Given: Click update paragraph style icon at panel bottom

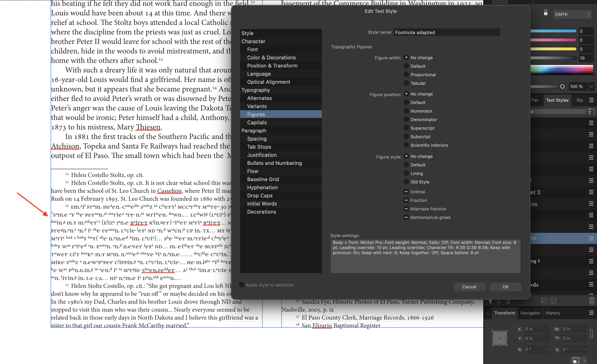Looking at the screenshot, I should [544, 301].
